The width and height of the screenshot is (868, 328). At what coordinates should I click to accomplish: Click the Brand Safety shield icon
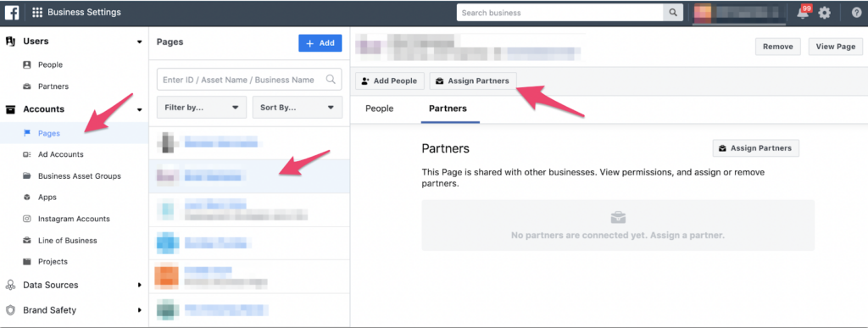click(x=10, y=309)
